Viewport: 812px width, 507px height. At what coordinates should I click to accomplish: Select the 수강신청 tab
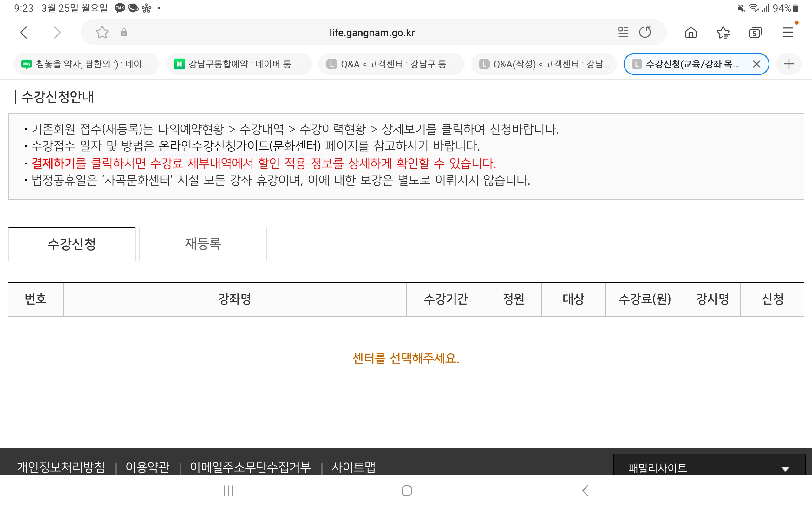71,244
